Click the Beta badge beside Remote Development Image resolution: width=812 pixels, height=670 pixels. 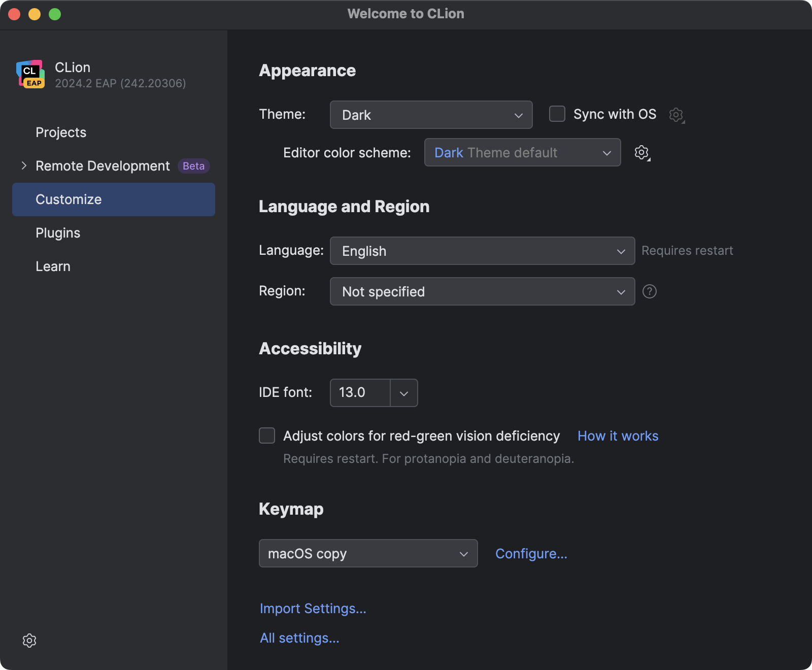pos(193,166)
